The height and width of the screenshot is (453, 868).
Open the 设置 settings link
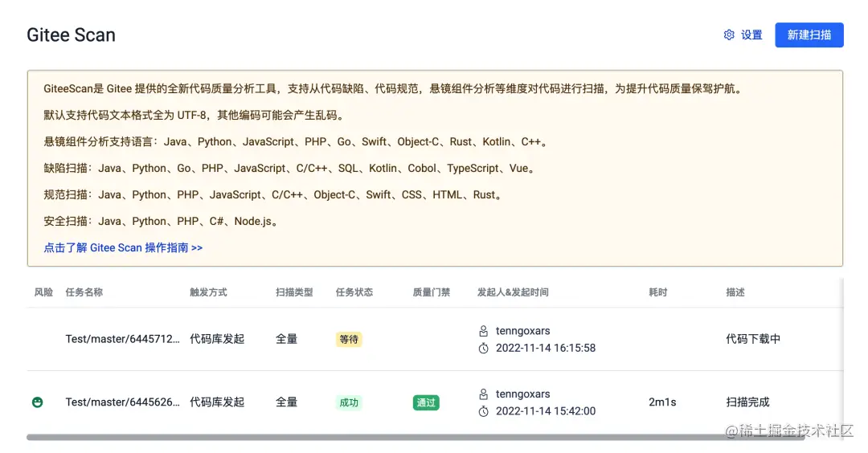tap(751, 35)
